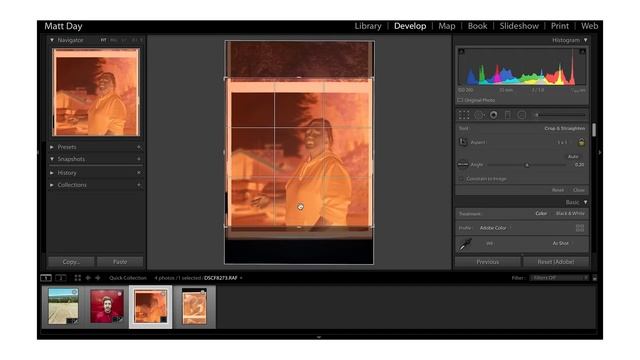Enable the Original Photo checkbox
Viewport: 640px width, 360px height.
pos(460,100)
